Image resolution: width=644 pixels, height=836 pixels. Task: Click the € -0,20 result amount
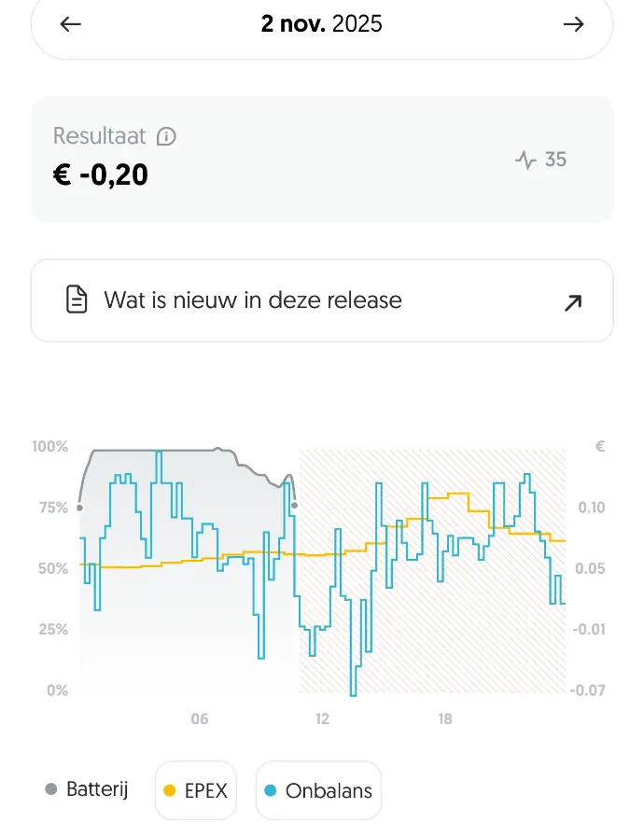103,174
